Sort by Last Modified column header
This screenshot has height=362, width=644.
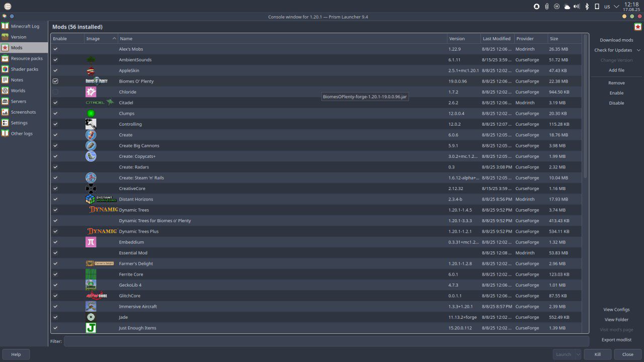tap(497, 39)
